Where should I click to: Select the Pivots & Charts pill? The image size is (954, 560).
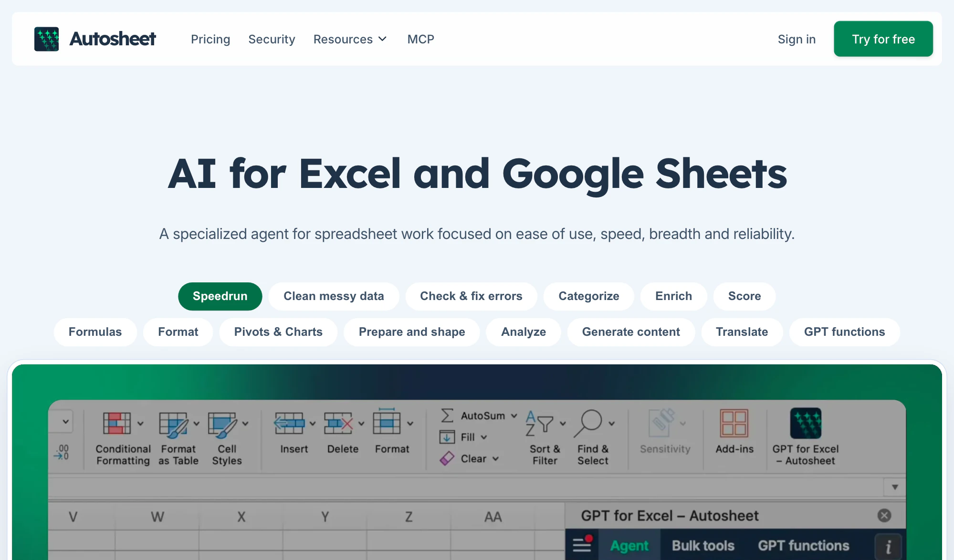(x=278, y=332)
